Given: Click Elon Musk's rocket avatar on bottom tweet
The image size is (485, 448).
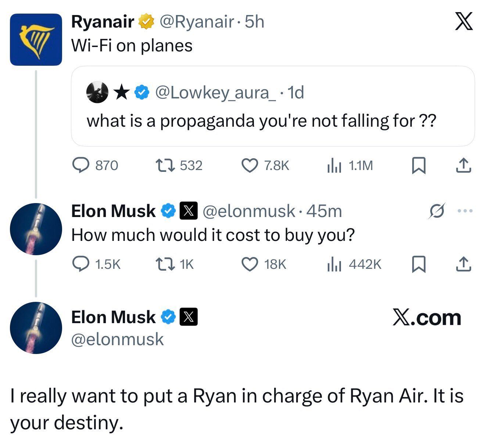Looking at the screenshot, I should pyautogui.click(x=36, y=328).
